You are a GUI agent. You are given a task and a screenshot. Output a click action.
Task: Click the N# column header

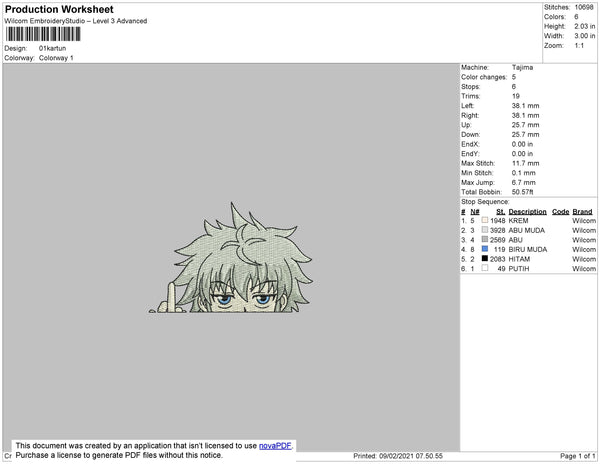click(x=475, y=212)
